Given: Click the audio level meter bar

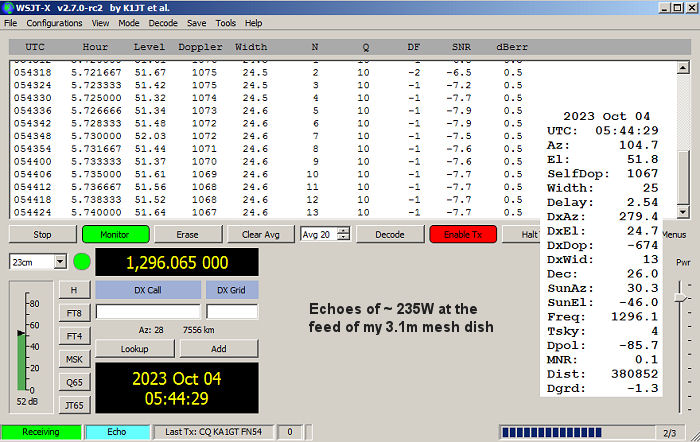Looking at the screenshot, I should pos(22,362).
